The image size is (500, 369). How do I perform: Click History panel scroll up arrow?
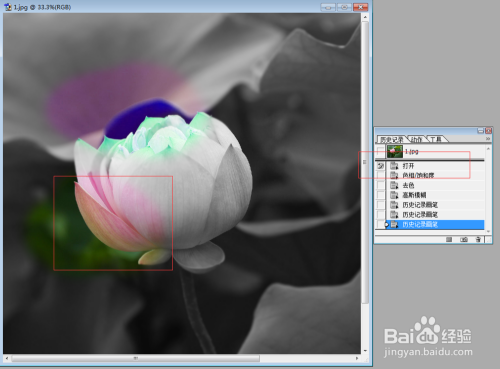pyautogui.click(x=488, y=148)
